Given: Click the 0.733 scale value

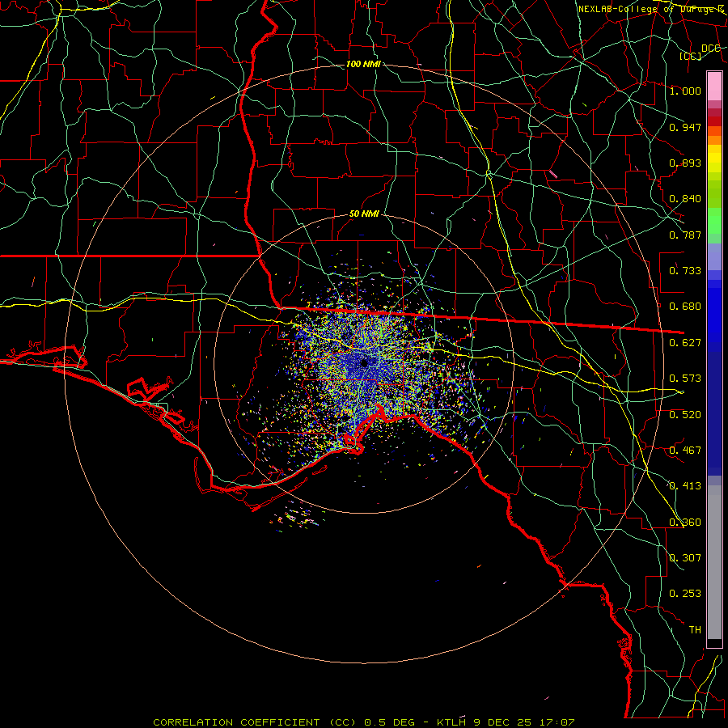Looking at the screenshot, I should 685,271.
